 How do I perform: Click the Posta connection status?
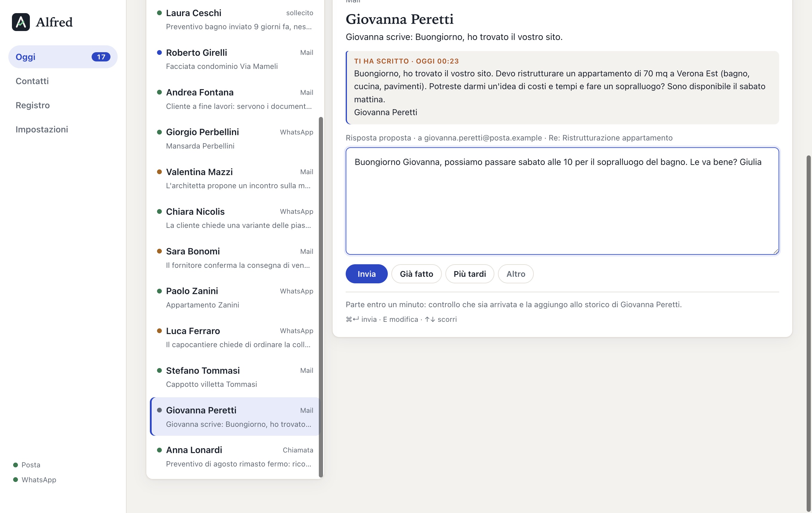(27, 465)
